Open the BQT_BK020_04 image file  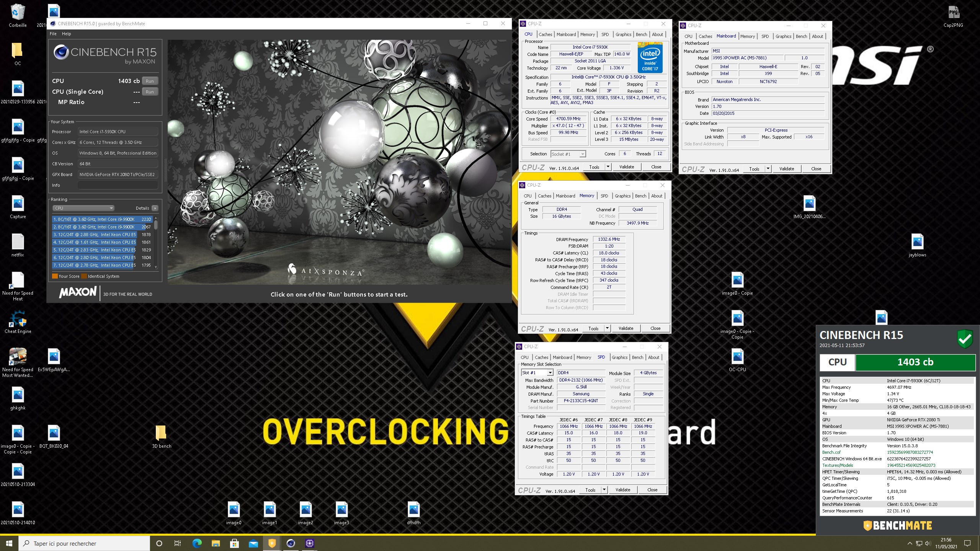[x=54, y=437]
